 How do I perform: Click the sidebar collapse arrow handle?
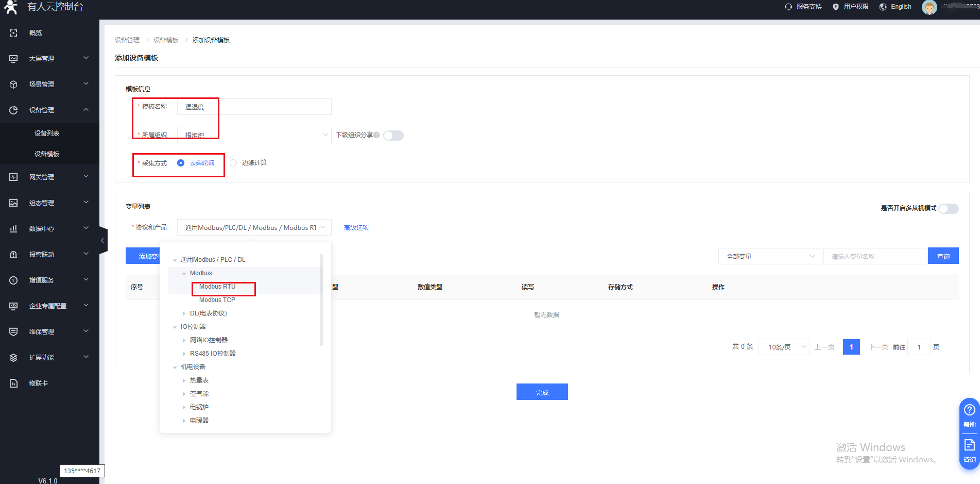102,241
